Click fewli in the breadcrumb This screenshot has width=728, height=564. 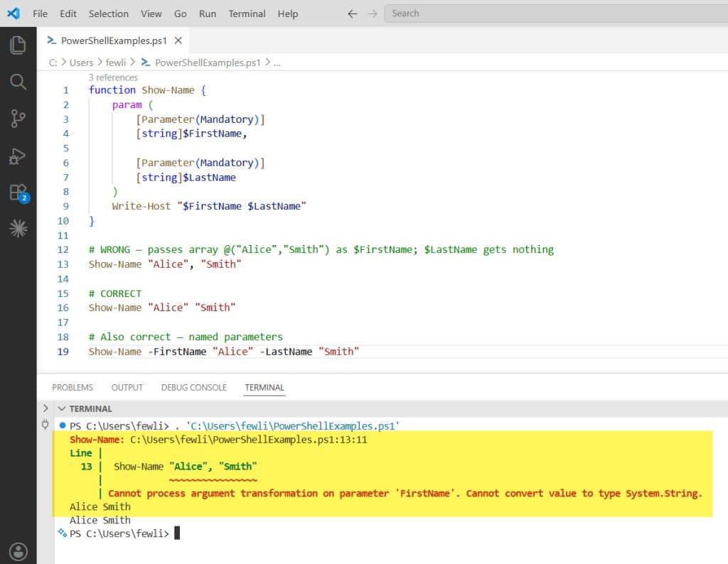point(116,63)
